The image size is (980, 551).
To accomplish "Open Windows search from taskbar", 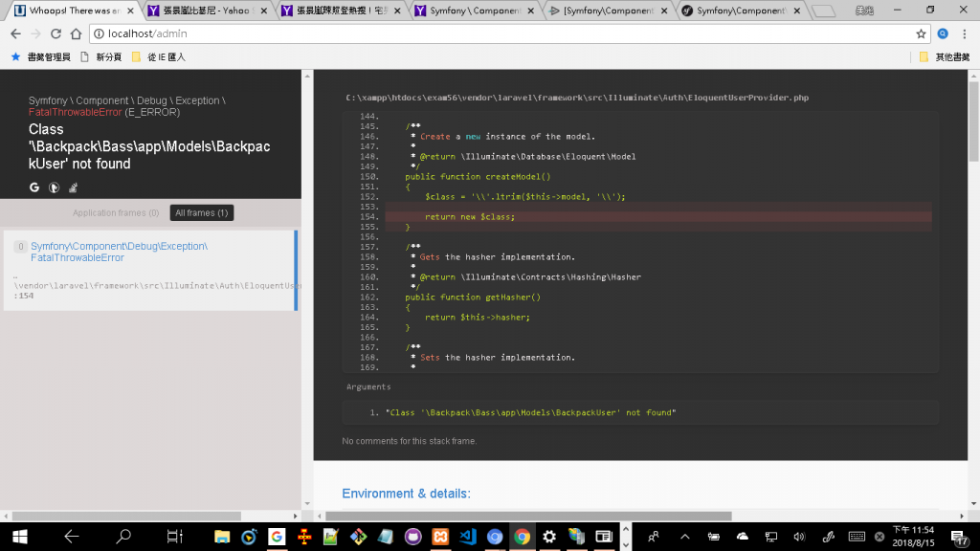I will point(123,537).
